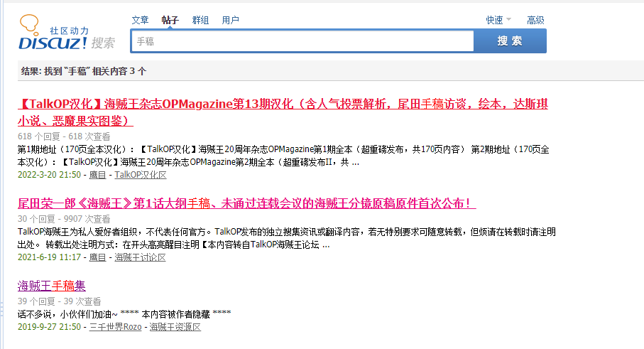Open author 鹰目 of the 2022-3-20 post
Screen dimensions: 644x349
click(97, 175)
